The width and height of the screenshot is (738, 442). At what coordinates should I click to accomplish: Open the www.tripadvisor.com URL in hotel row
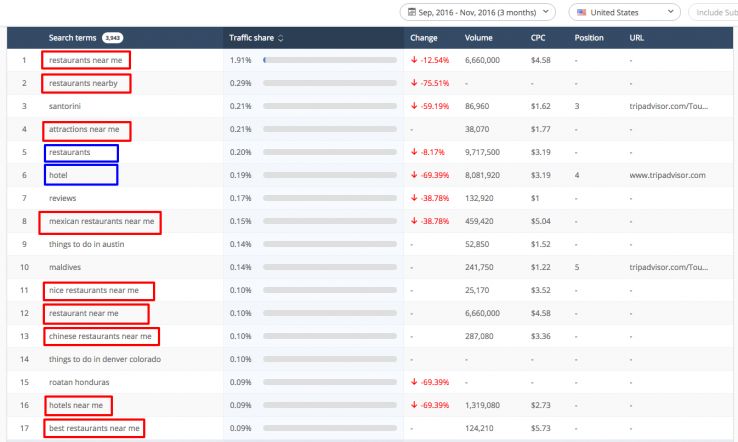[x=667, y=175]
